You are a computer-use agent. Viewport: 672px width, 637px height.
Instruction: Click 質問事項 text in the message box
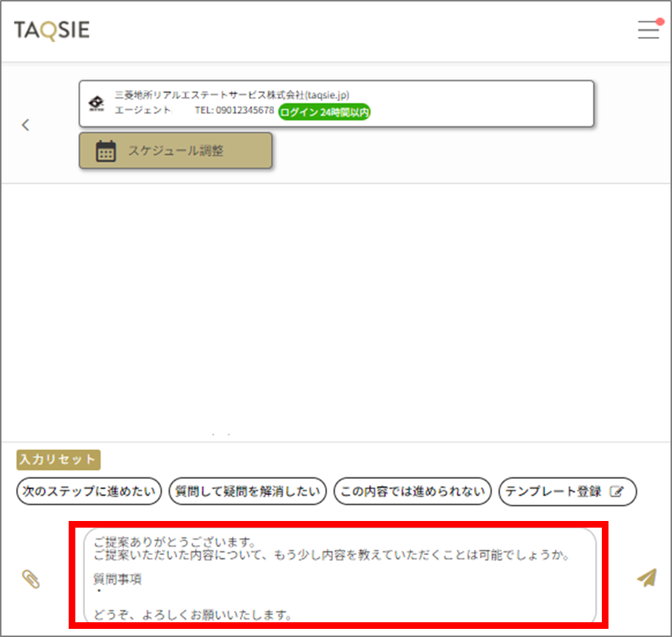tap(117, 579)
